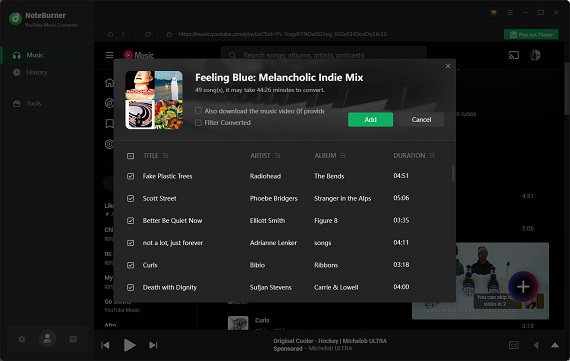The width and height of the screenshot is (570, 361).
Task: Skip to previous track
Action: 105,345
